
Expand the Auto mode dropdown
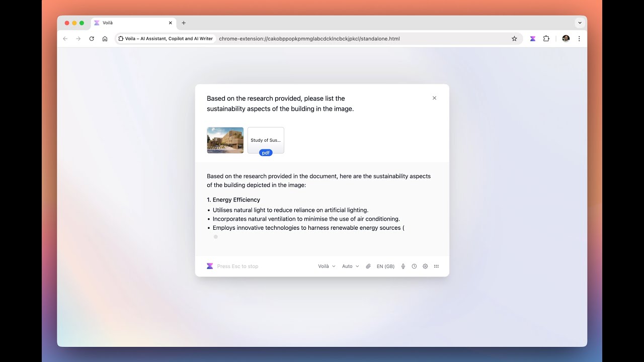[x=350, y=266]
